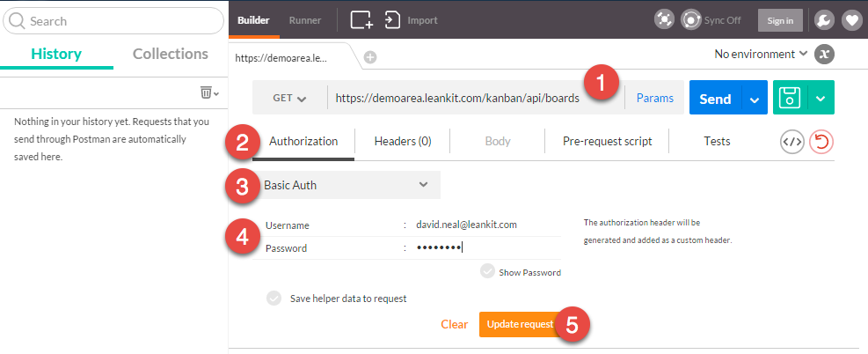Image resolution: width=868 pixels, height=354 pixels.
Task: Open the Headers (0) tab
Action: tap(403, 141)
